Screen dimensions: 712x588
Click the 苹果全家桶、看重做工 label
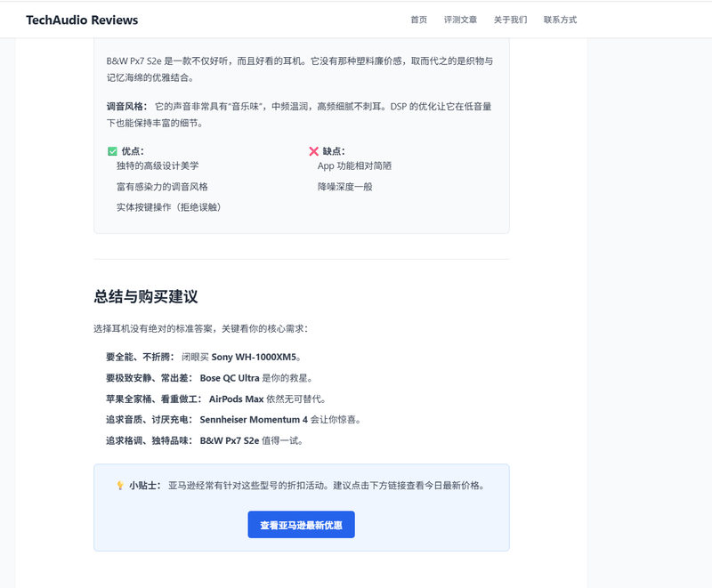tap(153, 399)
